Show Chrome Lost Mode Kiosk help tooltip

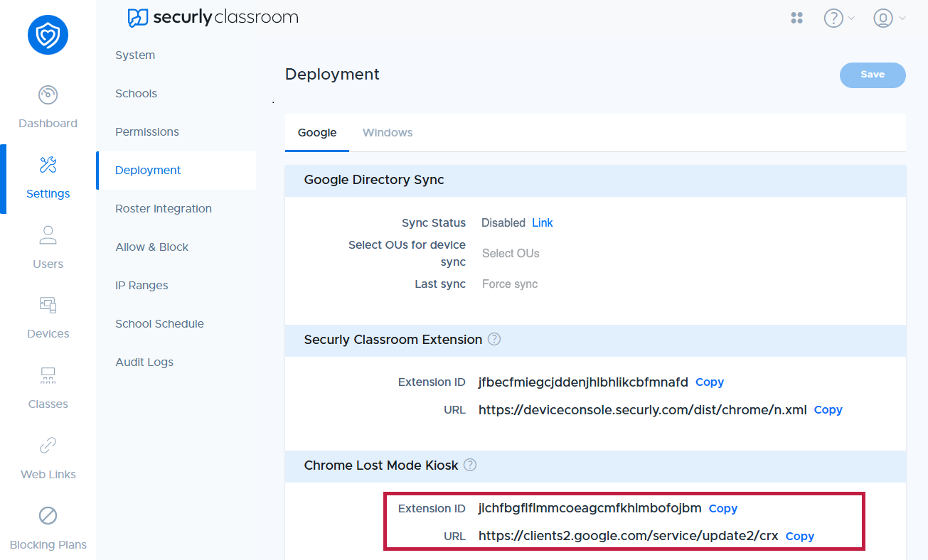[x=470, y=465]
